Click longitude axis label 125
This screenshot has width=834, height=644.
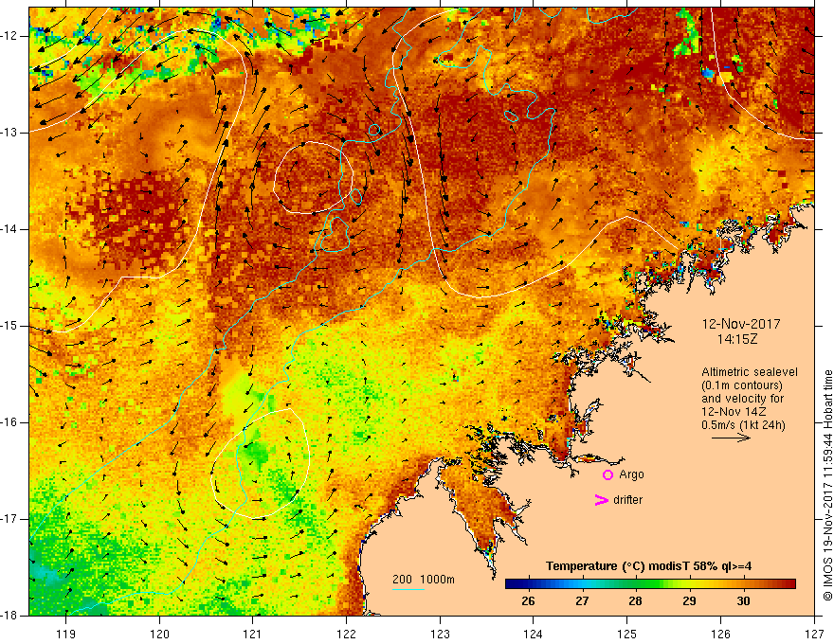click(627, 634)
